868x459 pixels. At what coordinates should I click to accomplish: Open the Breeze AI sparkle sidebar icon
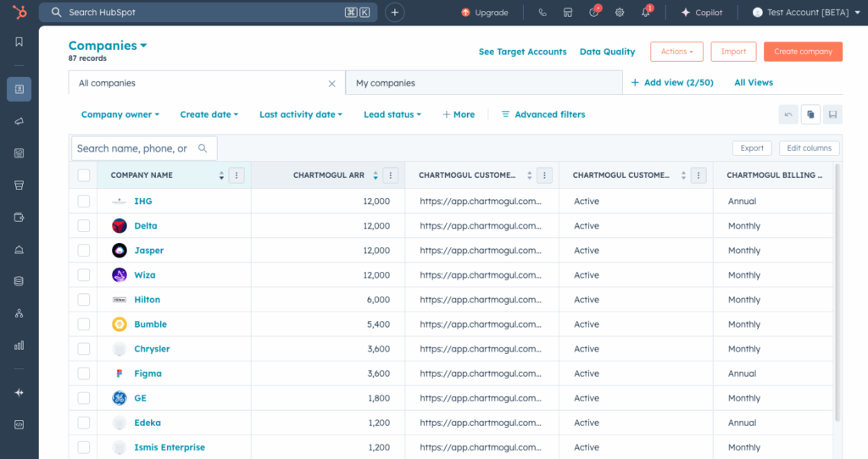[19, 393]
